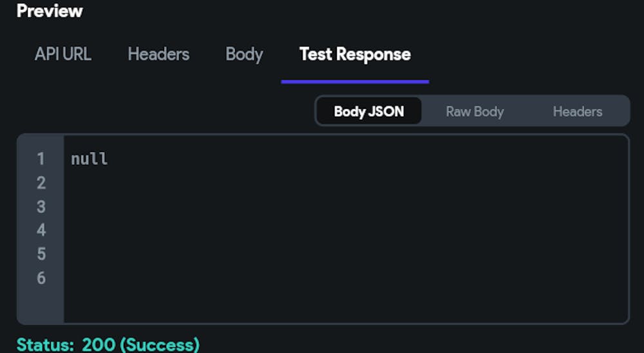Click the 200 status code
The height and width of the screenshot is (353, 644).
tap(99, 345)
